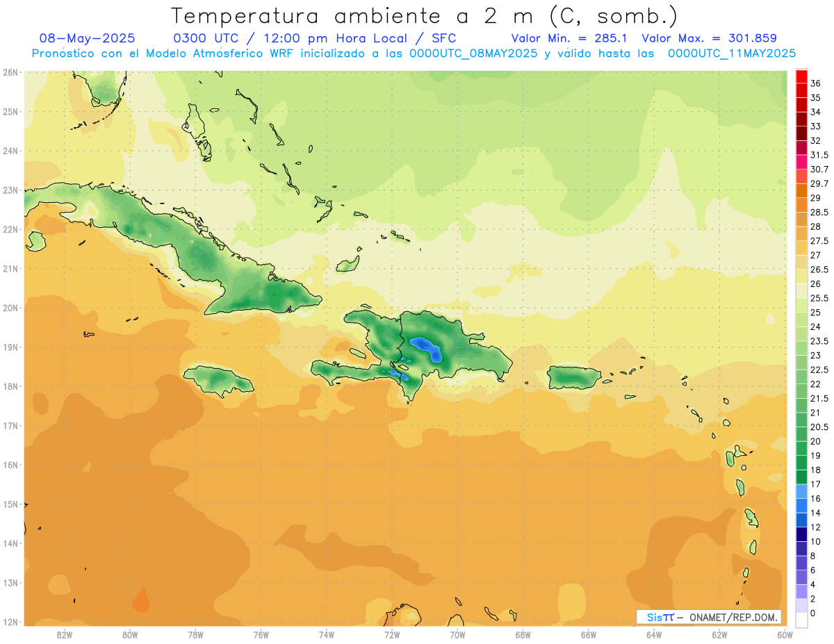834x644 pixels.
Task: Click the island of Jamaica on the map
Action: [218, 380]
